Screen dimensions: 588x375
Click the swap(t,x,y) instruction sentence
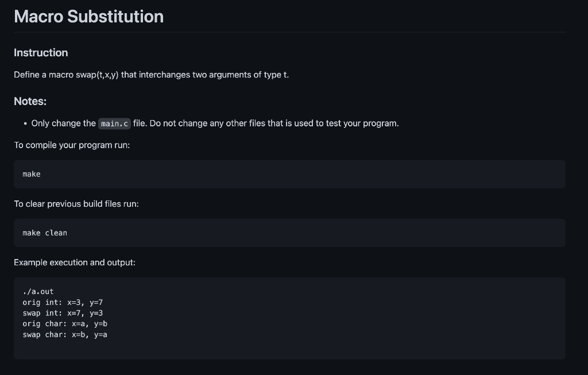click(x=151, y=75)
